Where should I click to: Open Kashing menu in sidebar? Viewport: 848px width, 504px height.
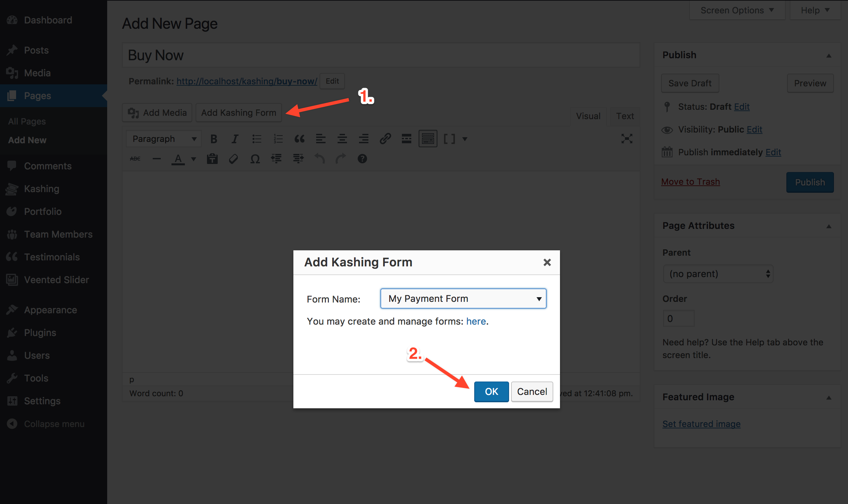click(42, 189)
